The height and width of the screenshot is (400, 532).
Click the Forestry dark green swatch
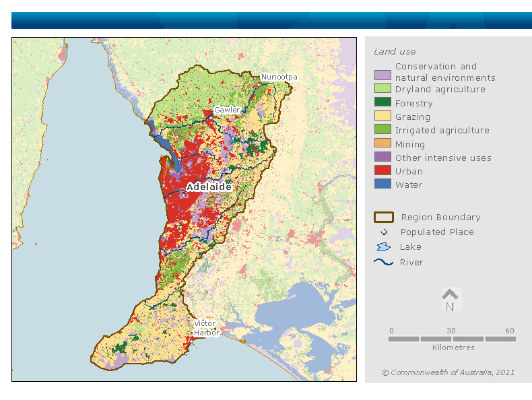pyautogui.click(x=383, y=102)
